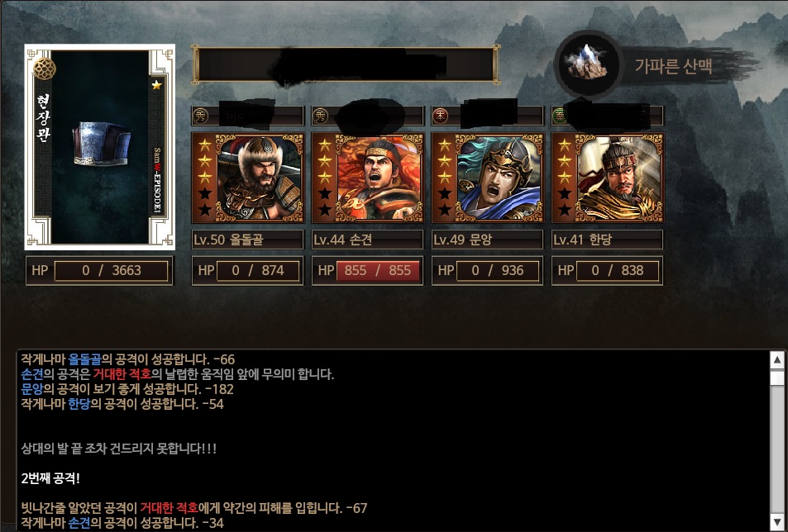
Task: Click 손견's red HP bar 855 / 855
Action: pos(378,270)
